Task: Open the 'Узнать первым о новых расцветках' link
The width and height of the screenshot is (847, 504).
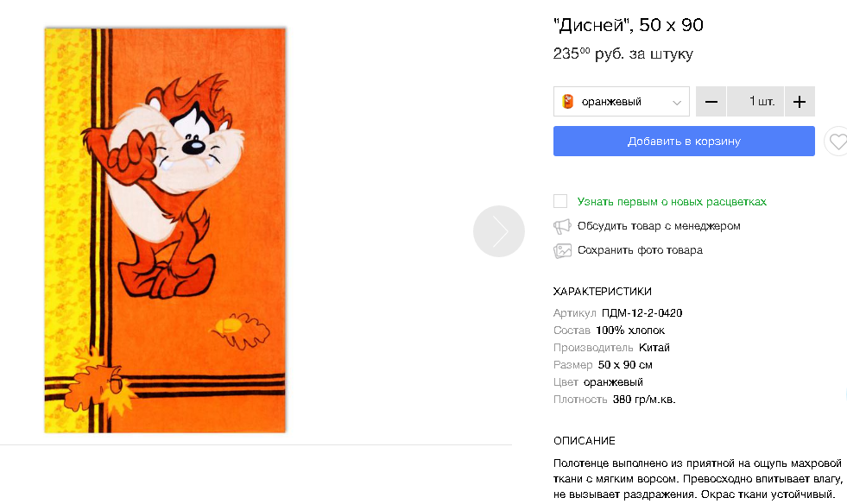Action: coord(672,202)
